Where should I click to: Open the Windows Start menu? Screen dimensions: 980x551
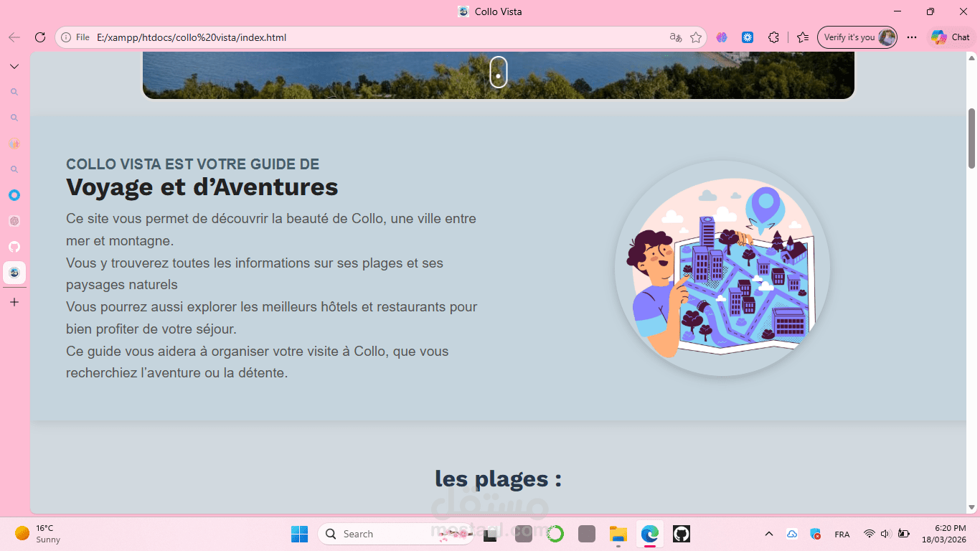(x=299, y=534)
